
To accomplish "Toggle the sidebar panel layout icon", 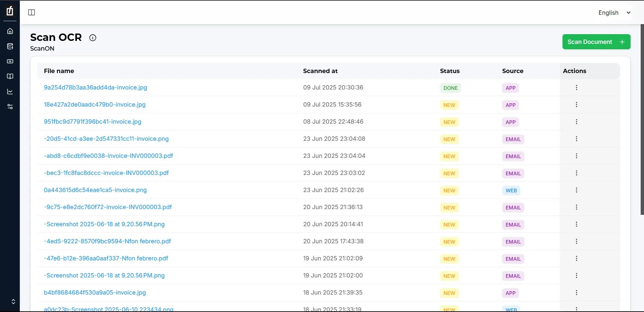I will (x=32, y=12).
